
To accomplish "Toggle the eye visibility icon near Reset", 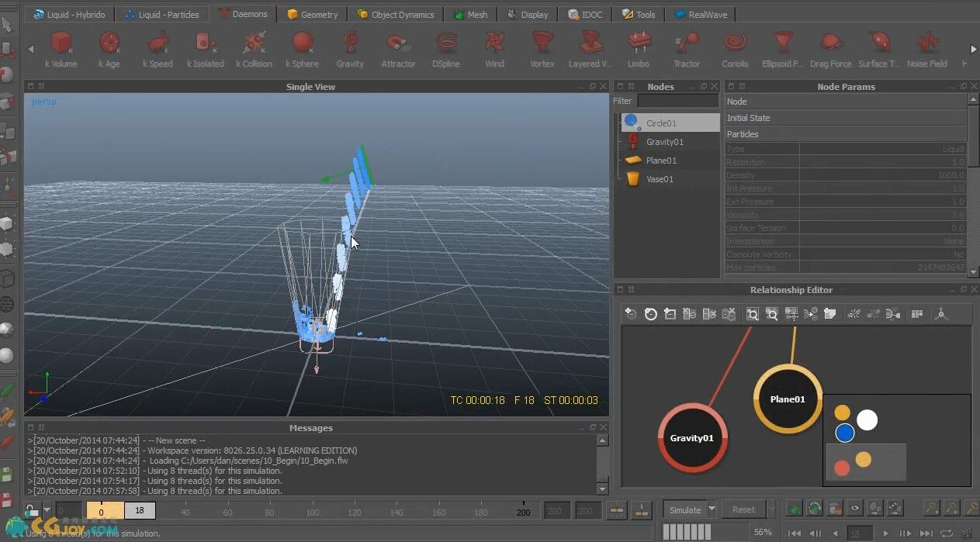I will (x=855, y=509).
